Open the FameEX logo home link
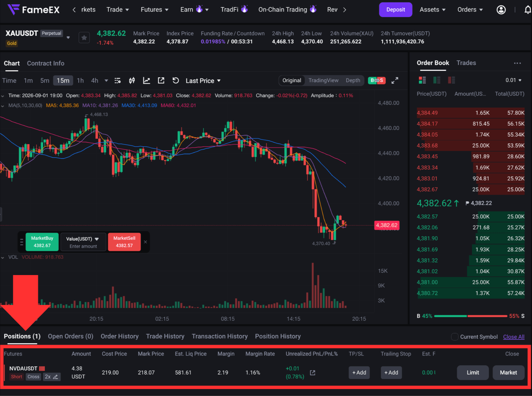 click(34, 10)
